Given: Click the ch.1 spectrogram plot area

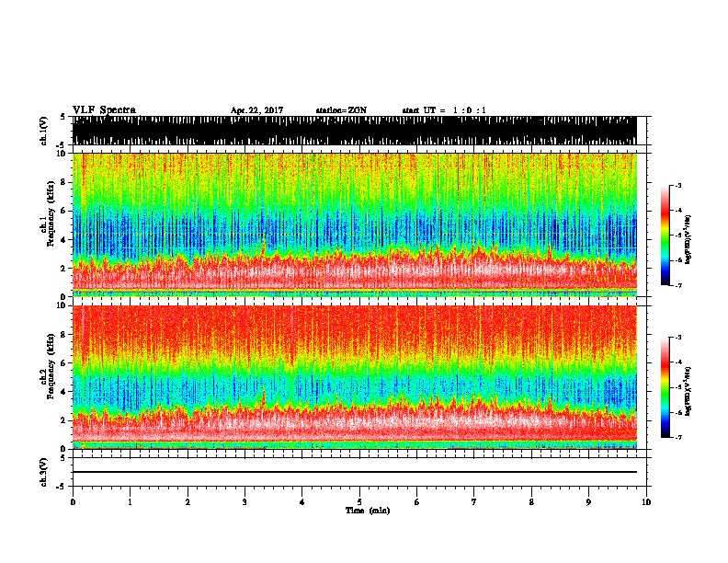Looking at the screenshot, I should (354, 224).
